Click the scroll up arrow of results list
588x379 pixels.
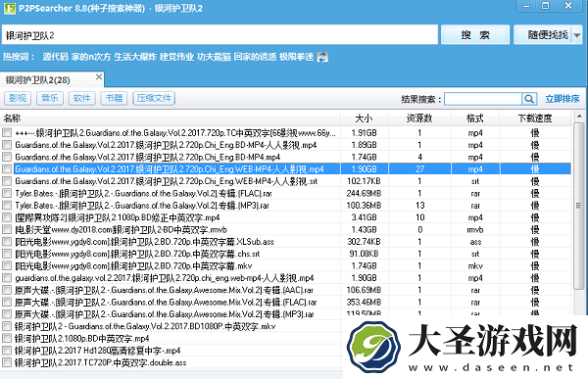point(579,117)
